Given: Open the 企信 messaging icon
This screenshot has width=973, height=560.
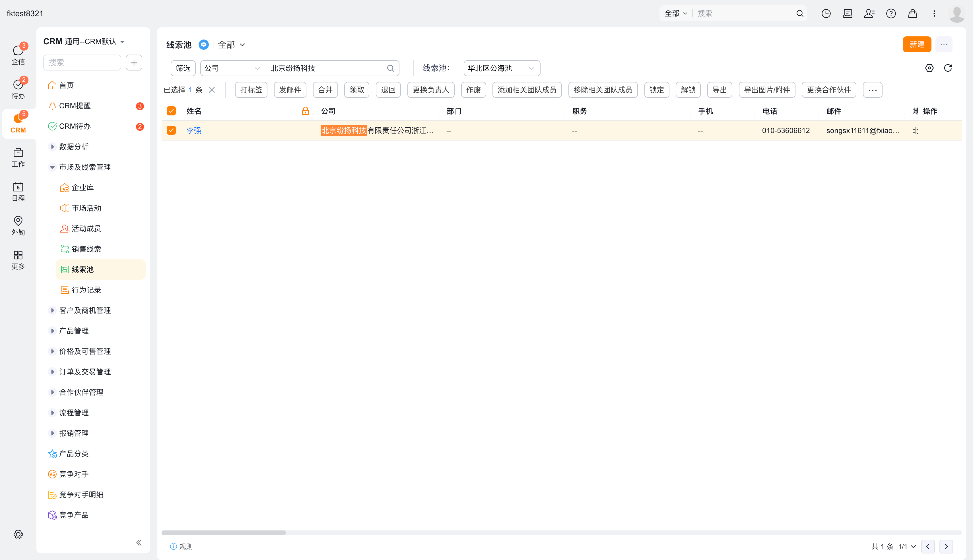Looking at the screenshot, I should tap(18, 54).
